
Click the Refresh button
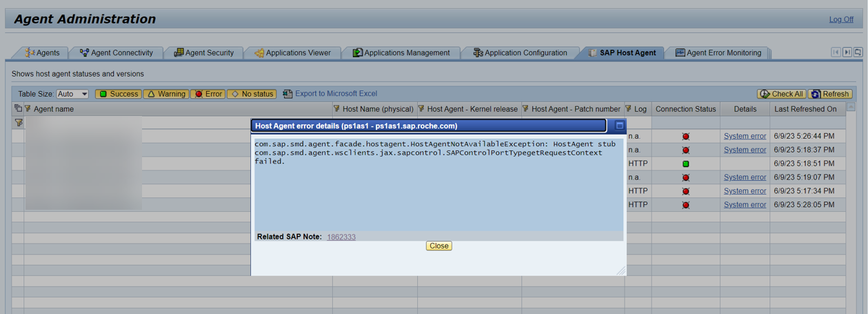[x=830, y=94]
